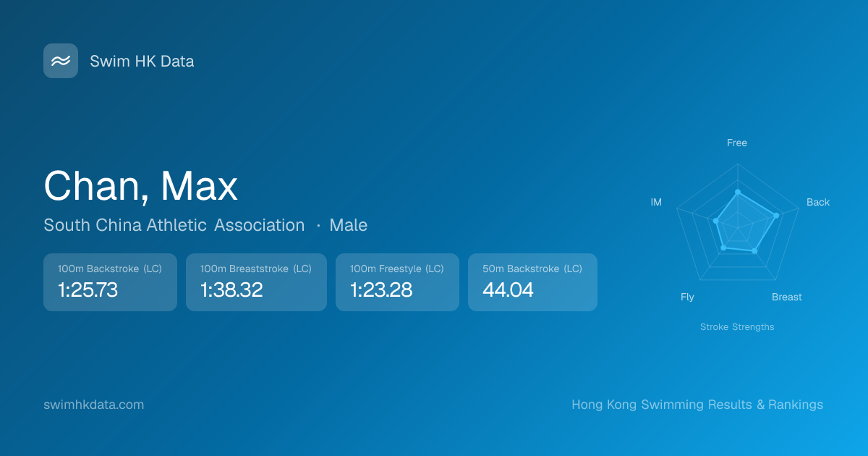Screen dimensions: 868x456
Task: Click the 1:25.73 backstroke time
Action: (88, 290)
